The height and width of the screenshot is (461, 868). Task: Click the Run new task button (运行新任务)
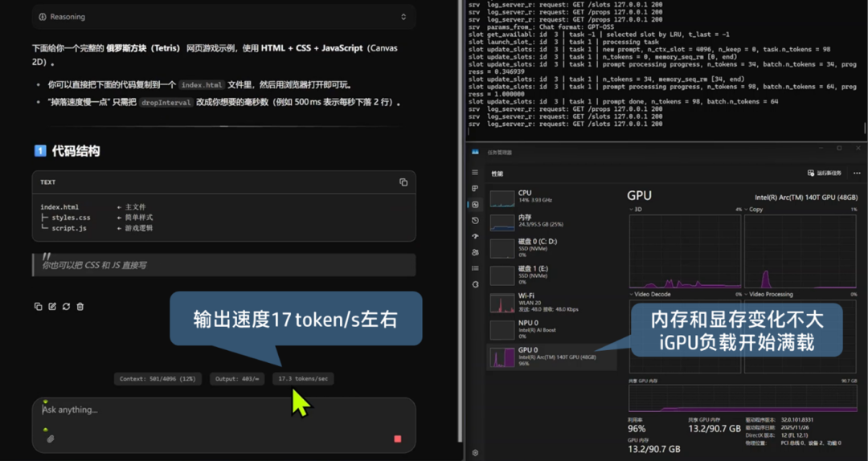coord(825,173)
